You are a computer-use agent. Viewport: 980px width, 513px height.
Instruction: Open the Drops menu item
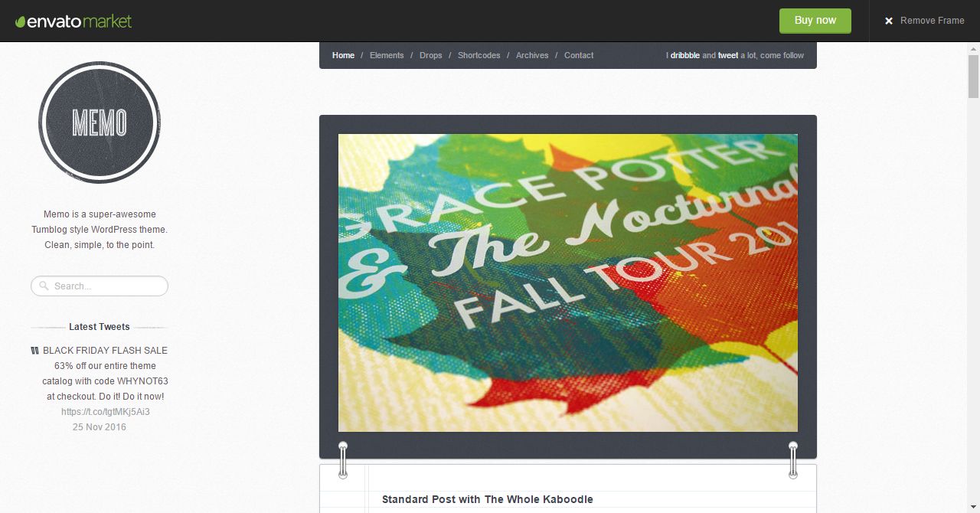[431, 55]
